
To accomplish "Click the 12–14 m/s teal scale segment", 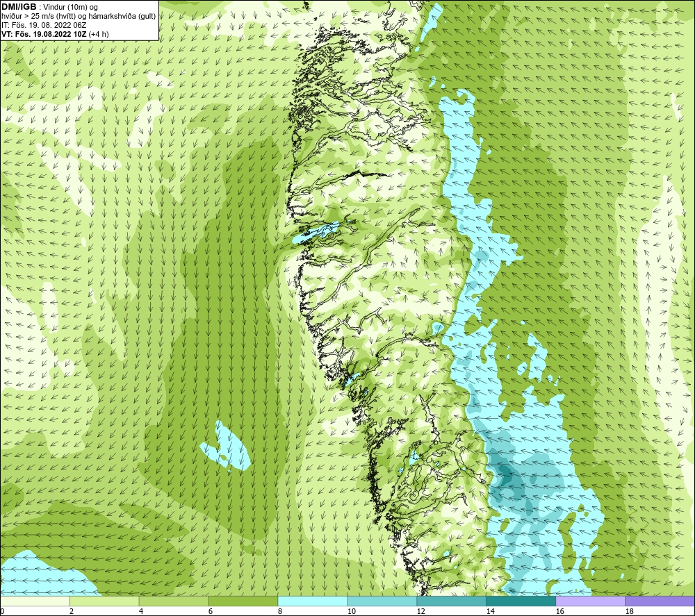I will coord(451,601).
